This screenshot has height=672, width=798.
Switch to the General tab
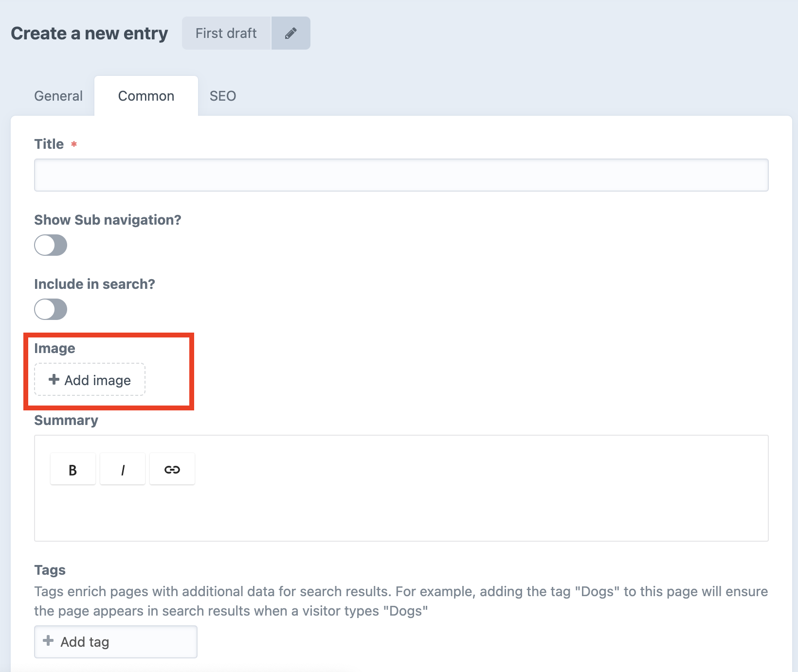58,96
